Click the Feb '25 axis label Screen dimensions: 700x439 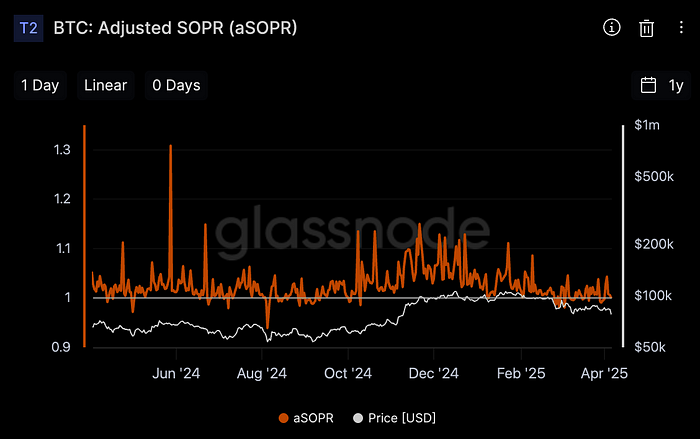521,373
